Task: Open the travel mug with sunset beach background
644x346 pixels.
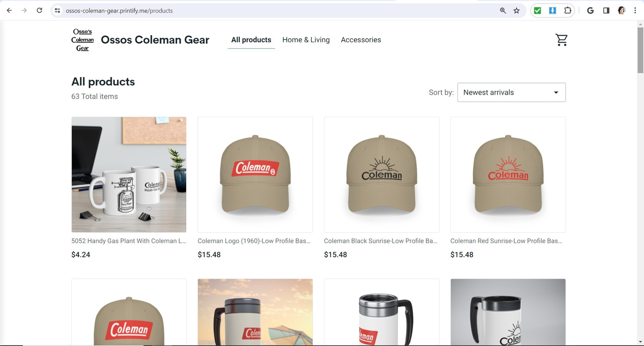Action: 255,312
